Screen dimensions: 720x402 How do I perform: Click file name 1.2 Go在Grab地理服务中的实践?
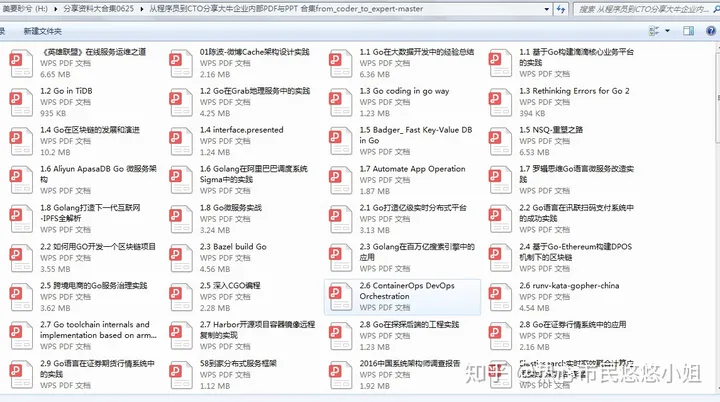pos(255,91)
